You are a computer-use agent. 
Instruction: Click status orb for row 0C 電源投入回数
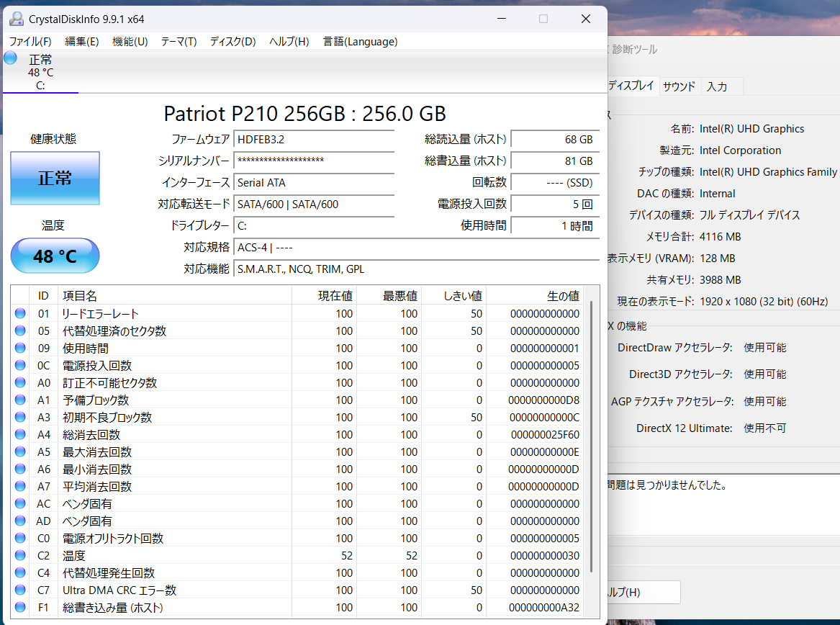coord(20,365)
